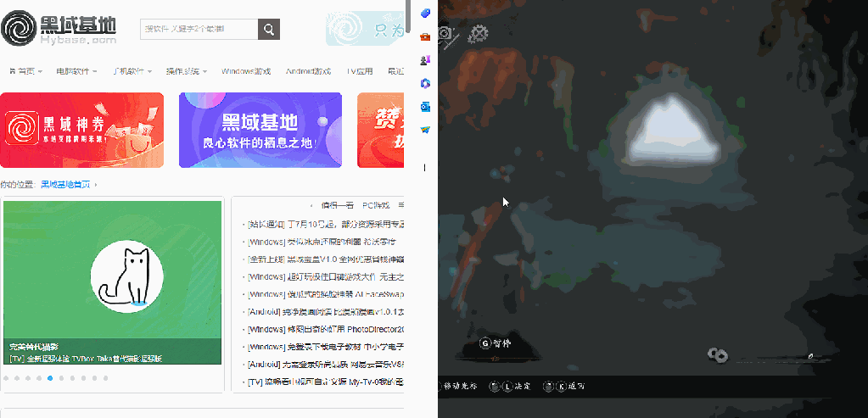Open the Windows游戏 navigation item

[x=246, y=71]
